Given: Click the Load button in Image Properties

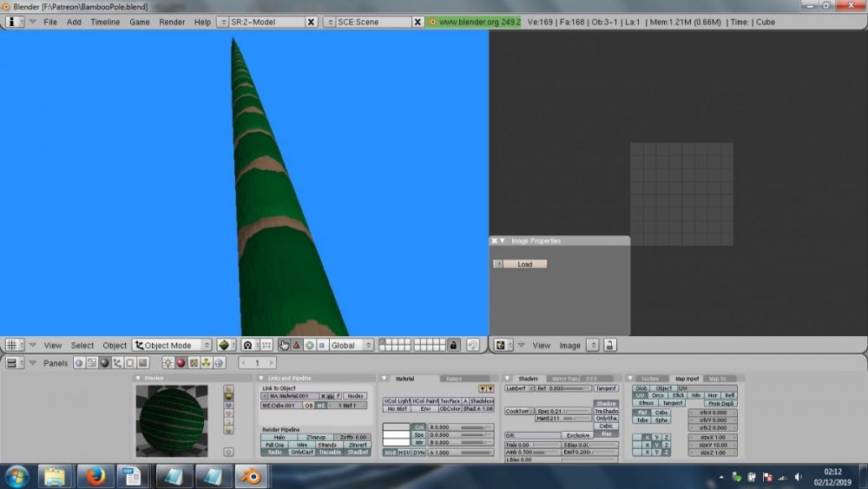Looking at the screenshot, I should click(525, 264).
